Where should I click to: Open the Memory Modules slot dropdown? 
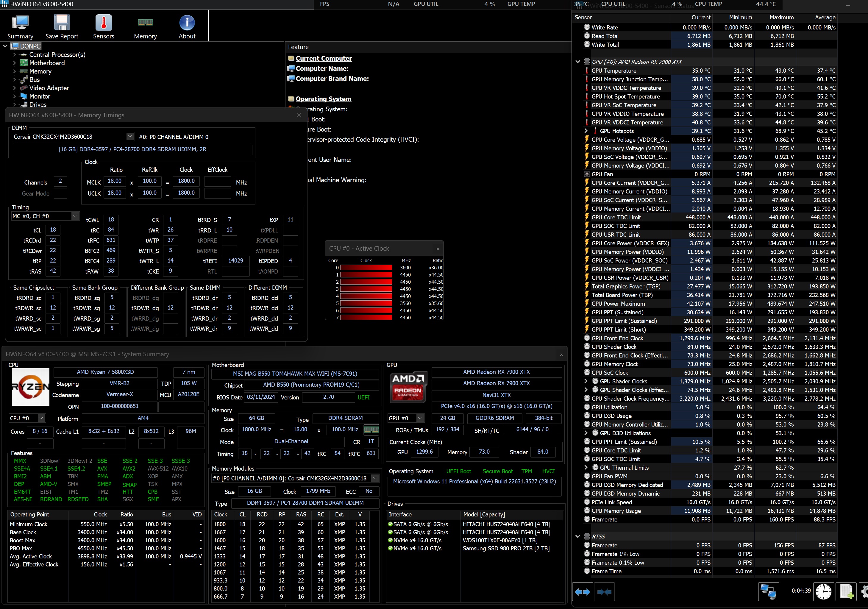click(x=375, y=478)
